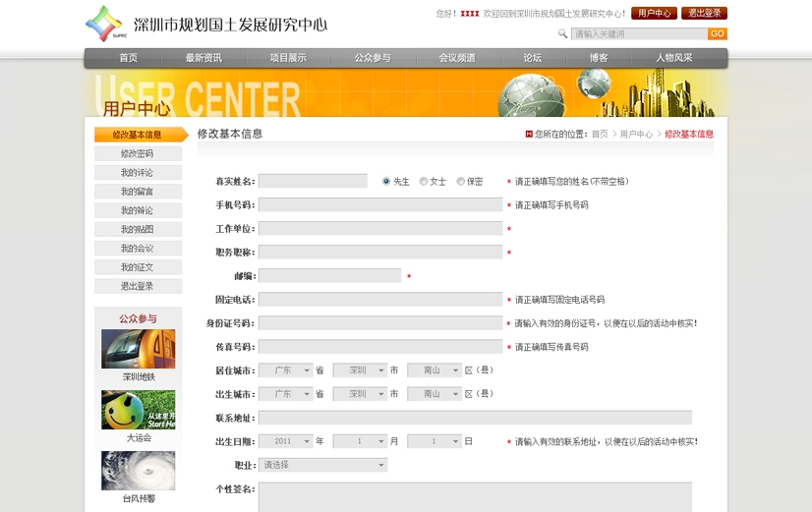Open the 深圳地铁 thumbnail image
This screenshot has width=812, height=512.
click(138, 349)
